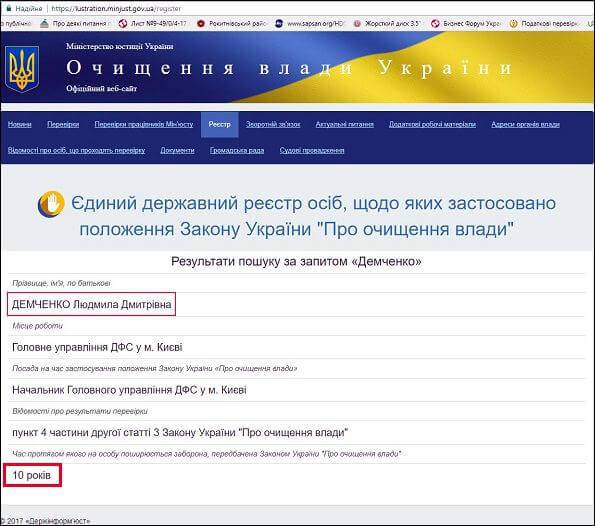
Task: Click the secure padlock icon in address bar
Action: pos(9,8)
